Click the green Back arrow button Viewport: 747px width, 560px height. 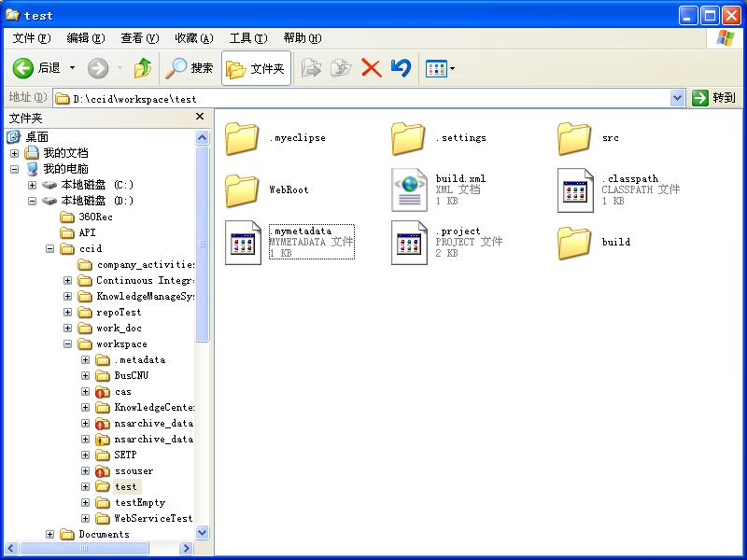point(22,68)
